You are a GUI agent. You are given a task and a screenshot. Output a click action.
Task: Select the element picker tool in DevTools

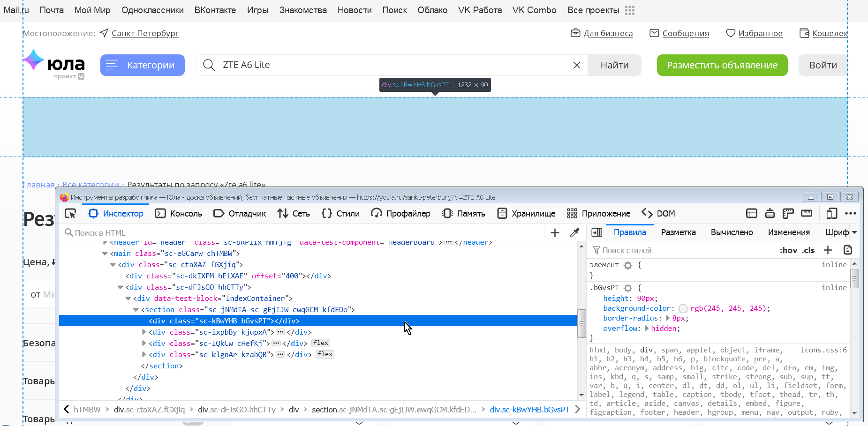(70, 213)
